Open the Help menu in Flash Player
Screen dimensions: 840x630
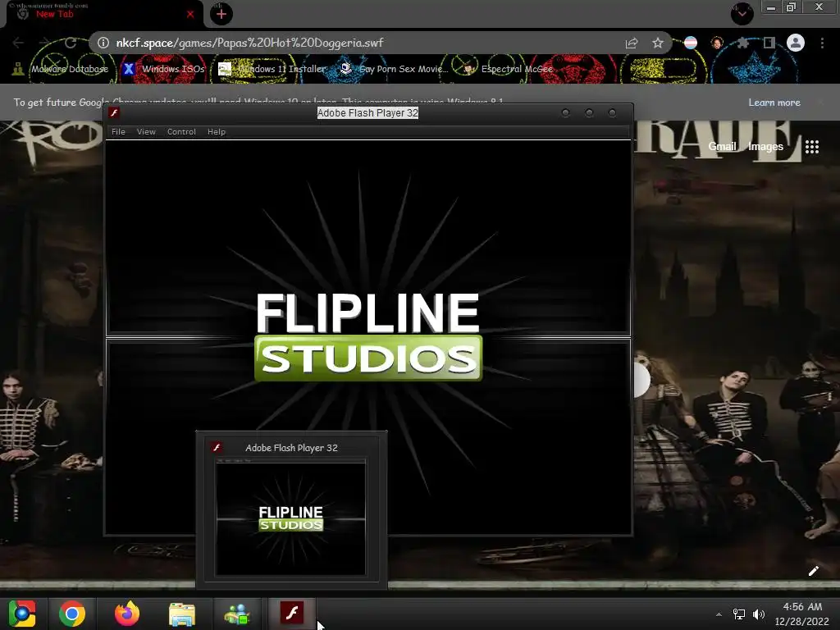tap(217, 132)
